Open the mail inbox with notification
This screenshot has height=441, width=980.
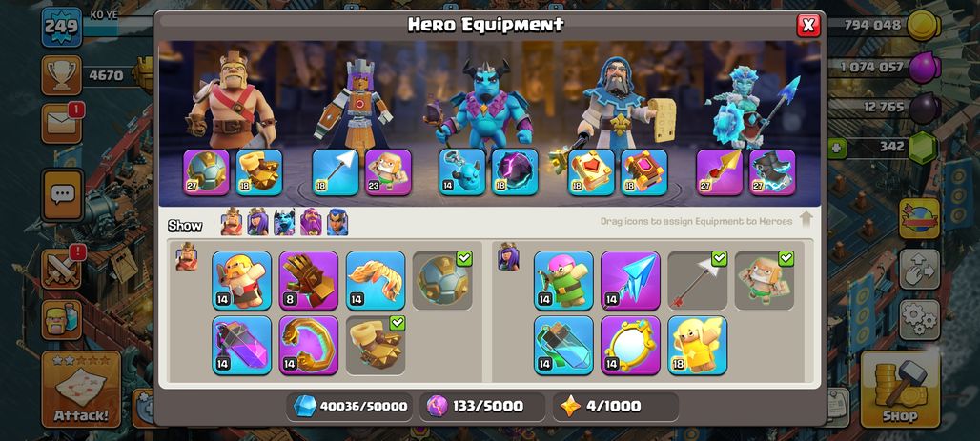62,123
